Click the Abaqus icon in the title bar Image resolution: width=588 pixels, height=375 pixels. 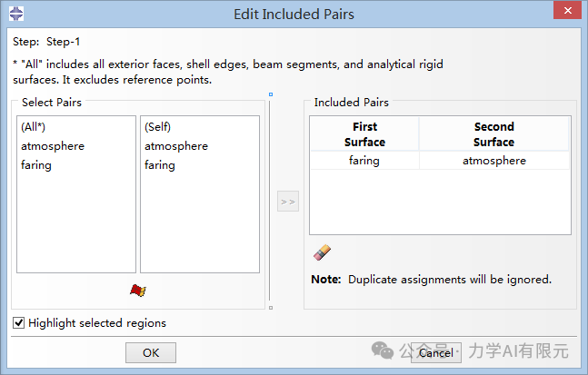coord(16,14)
